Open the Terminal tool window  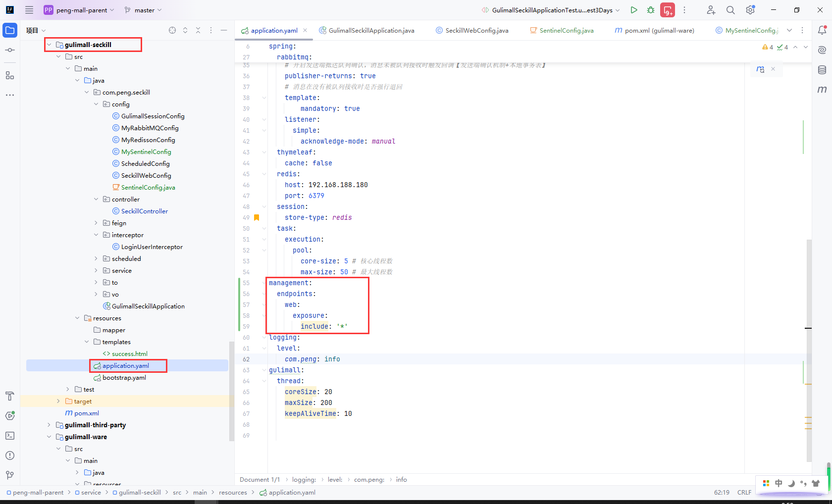(10, 436)
